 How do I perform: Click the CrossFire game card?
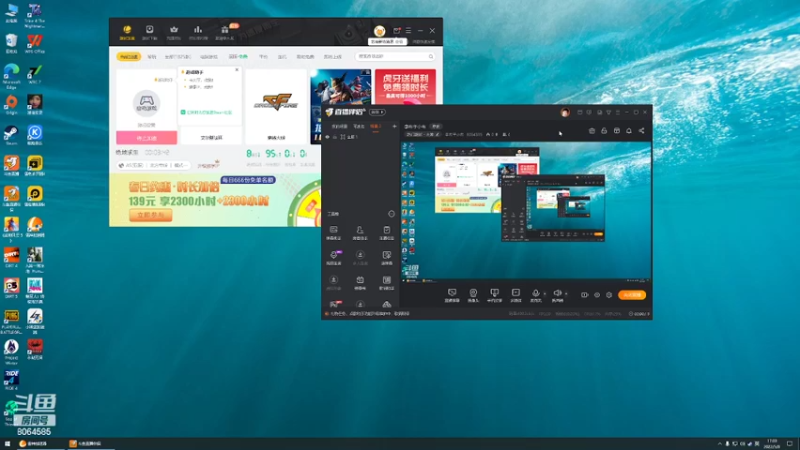pyautogui.click(x=277, y=106)
